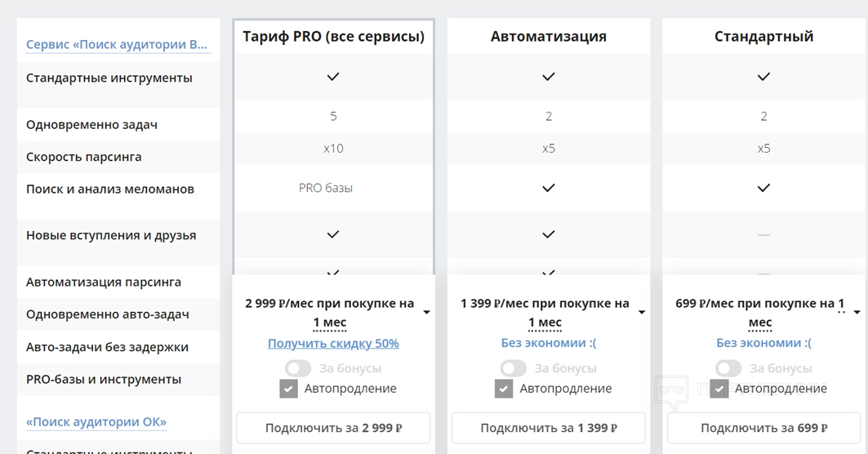
Task: Click the dash icon for Новые вступления in Стандартный
Action: pyautogui.click(x=763, y=235)
